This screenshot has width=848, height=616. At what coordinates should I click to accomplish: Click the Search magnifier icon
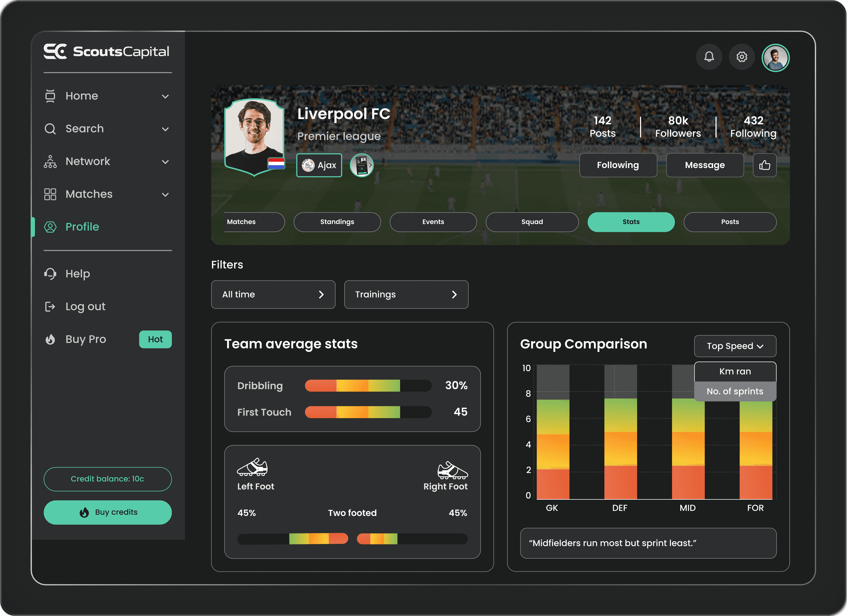(x=50, y=129)
